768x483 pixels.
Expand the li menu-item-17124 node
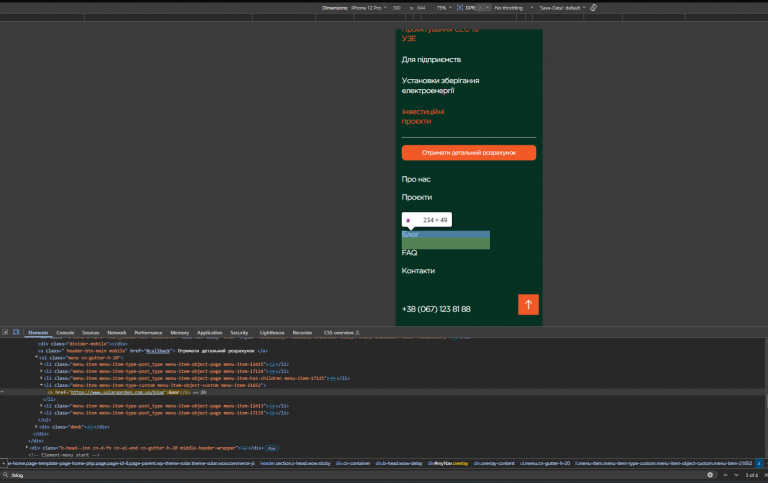pos(41,371)
